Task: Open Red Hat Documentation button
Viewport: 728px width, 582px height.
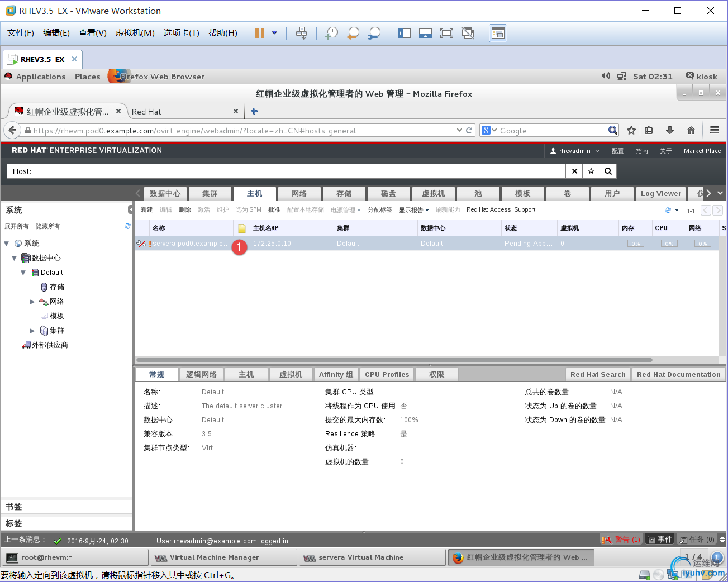Action: pos(679,374)
